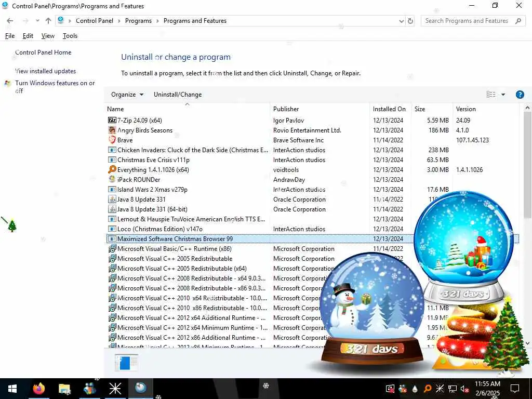Click the Everything search tray icon

point(428,389)
